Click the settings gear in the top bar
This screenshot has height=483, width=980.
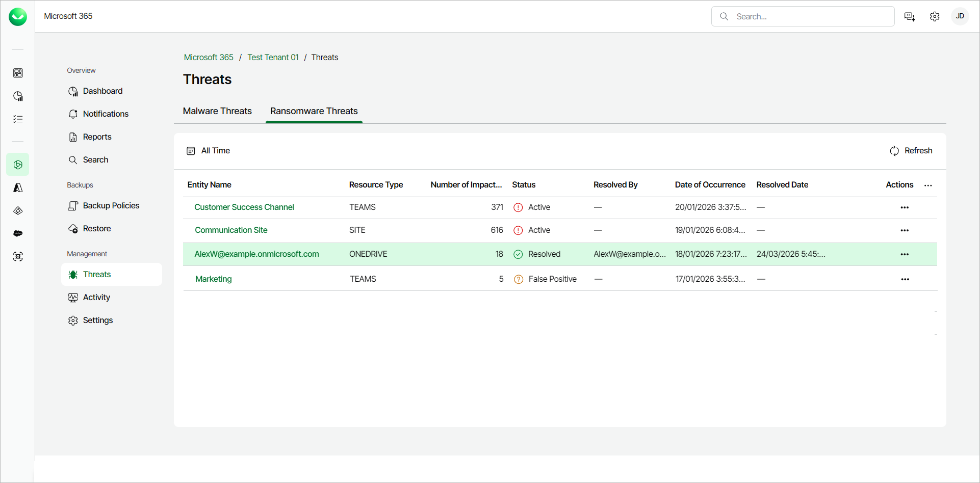(935, 16)
